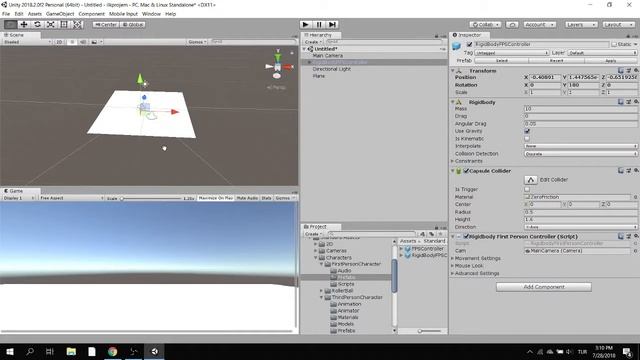Open the Window menu
The height and width of the screenshot is (360, 640).
click(x=151, y=14)
